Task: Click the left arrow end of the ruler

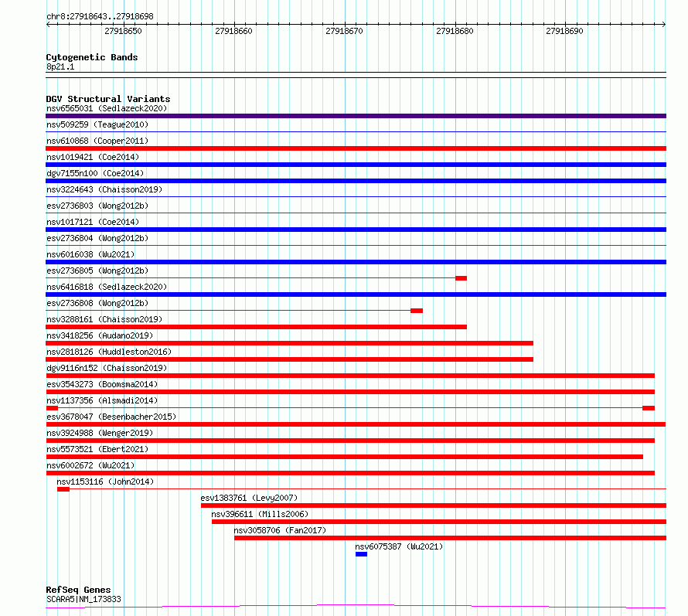Action: [48, 25]
